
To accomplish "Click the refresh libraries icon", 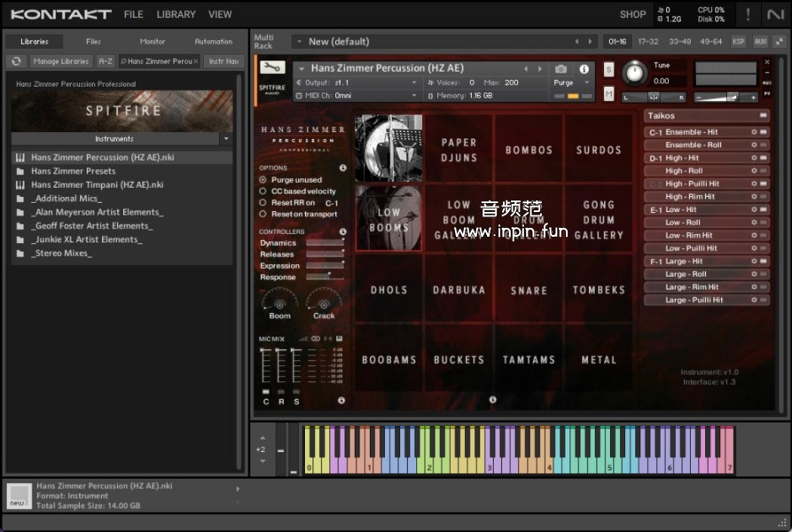I will pyautogui.click(x=16, y=61).
